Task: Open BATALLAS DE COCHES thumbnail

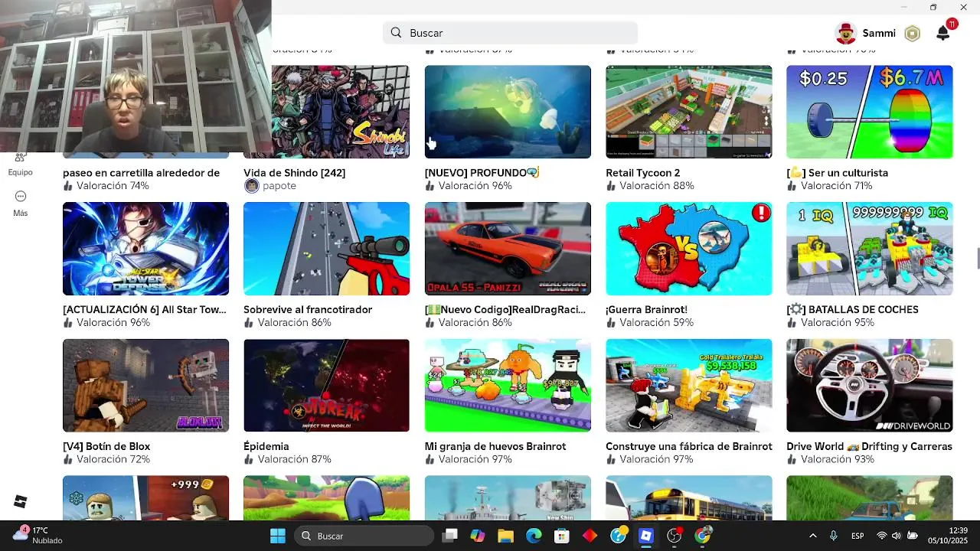Action: pyautogui.click(x=870, y=249)
